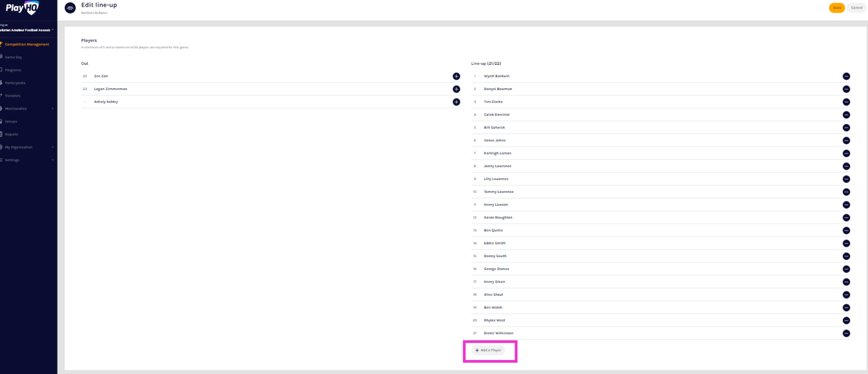The width and height of the screenshot is (868, 374).
Task: Add Zoe Zan to the line-up
Action: coord(456,76)
